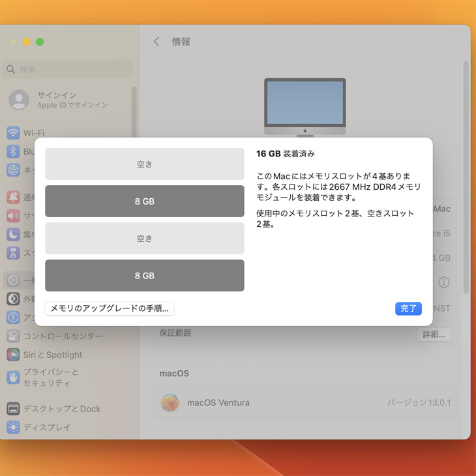Click the search magnifier icon

click(x=10, y=69)
